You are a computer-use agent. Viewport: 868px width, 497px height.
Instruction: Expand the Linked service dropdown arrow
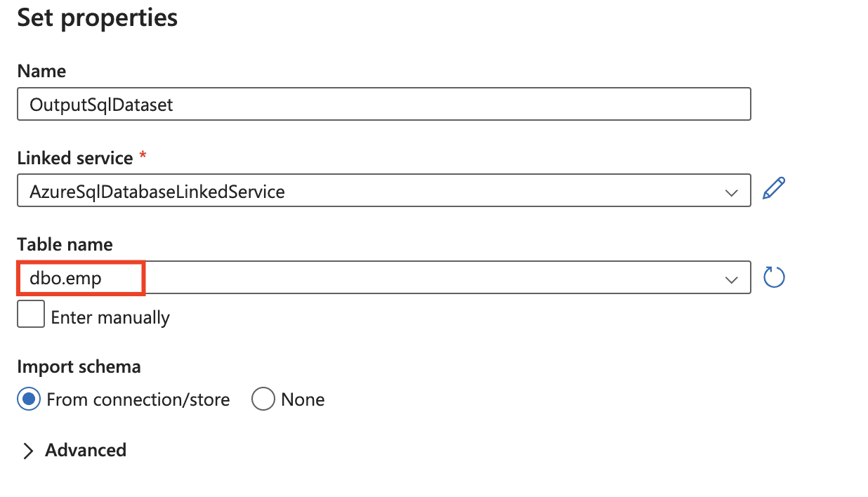coord(732,192)
